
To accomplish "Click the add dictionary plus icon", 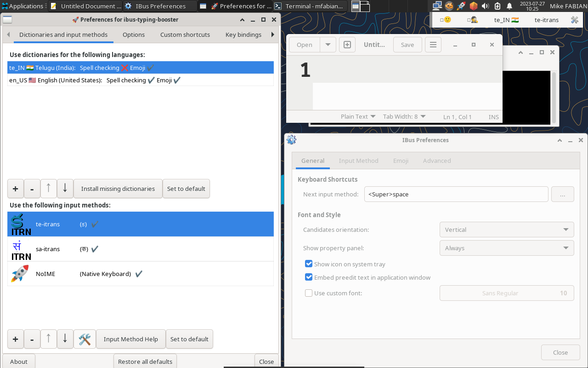I will click(15, 189).
